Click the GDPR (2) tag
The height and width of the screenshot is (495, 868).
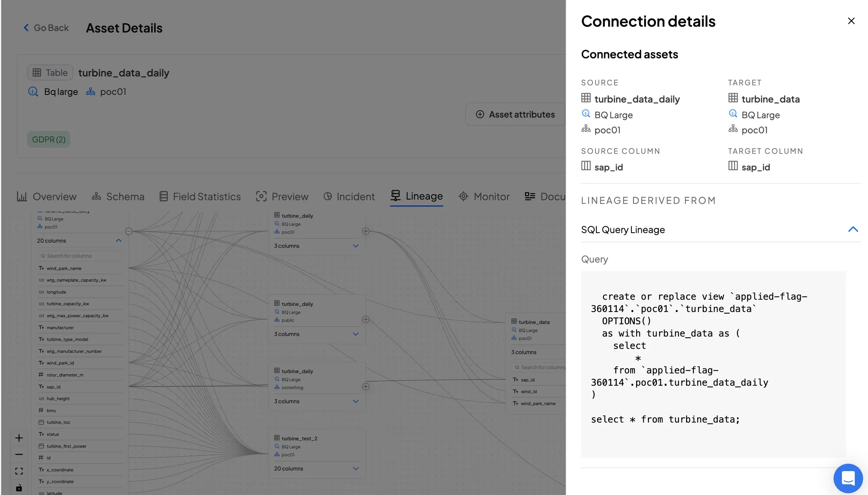[x=49, y=139]
